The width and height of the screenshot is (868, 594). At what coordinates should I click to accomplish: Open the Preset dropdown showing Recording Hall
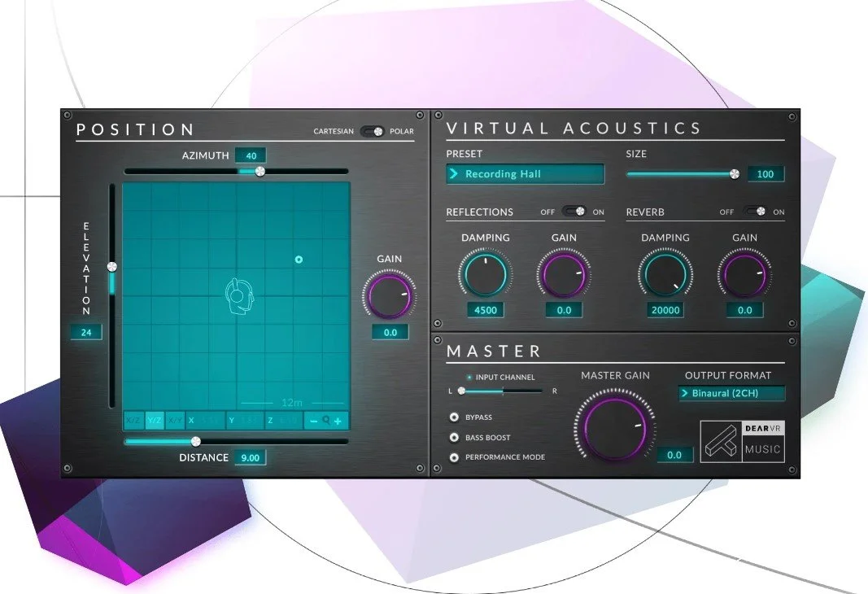(525, 173)
